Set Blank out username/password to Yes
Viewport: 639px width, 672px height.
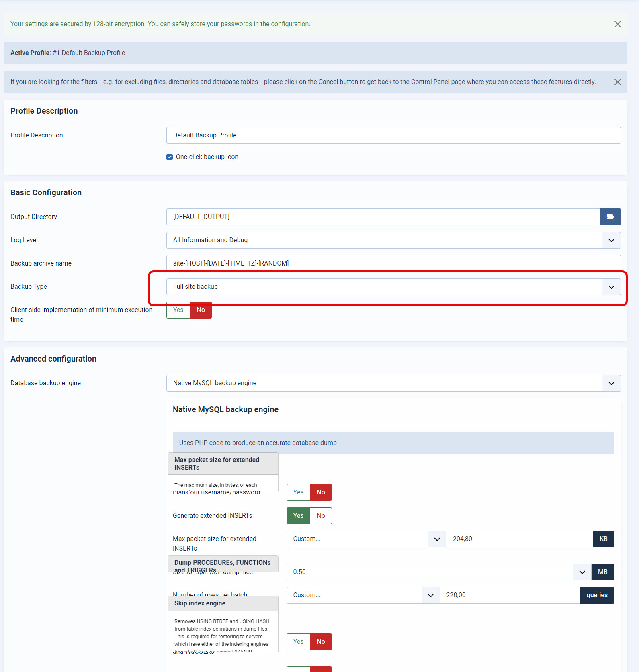(x=298, y=492)
